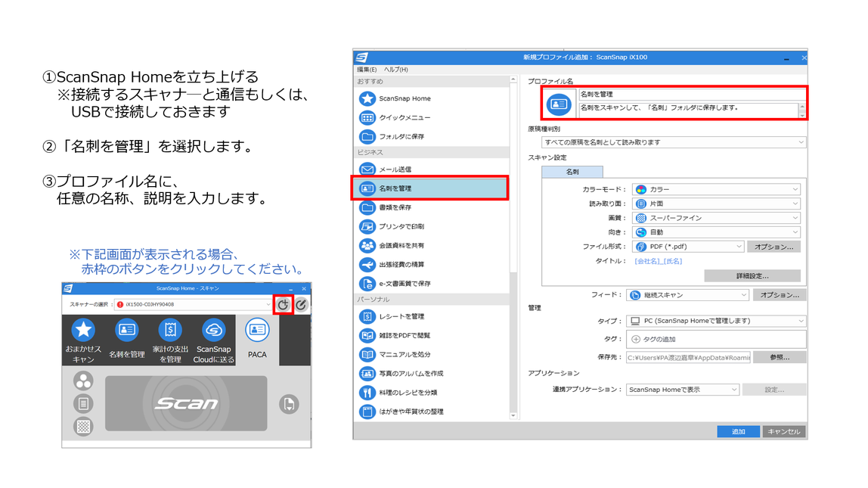Click the [会社名]_[氏名] title link
Image resolution: width=868 pixels, height=488 pixels.
click(x=659, y=261)
